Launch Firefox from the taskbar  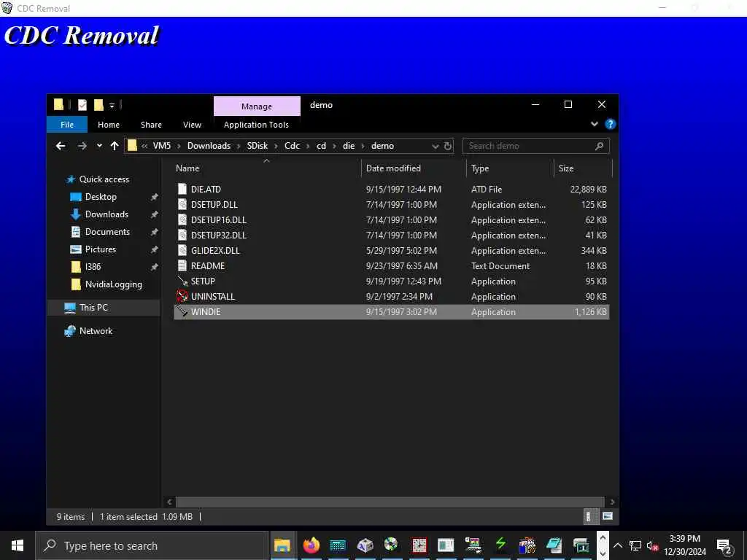[x=311, y=545]
